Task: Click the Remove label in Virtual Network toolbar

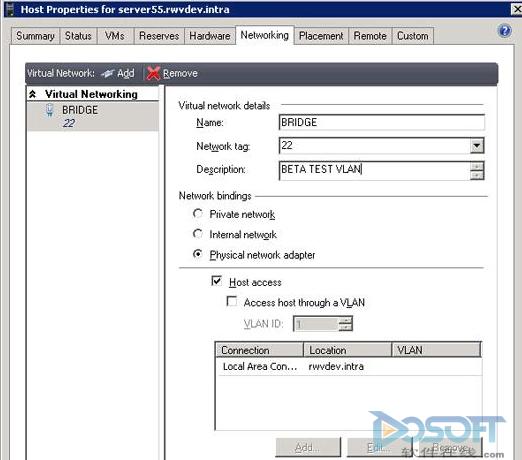Action: coord(180,73)
